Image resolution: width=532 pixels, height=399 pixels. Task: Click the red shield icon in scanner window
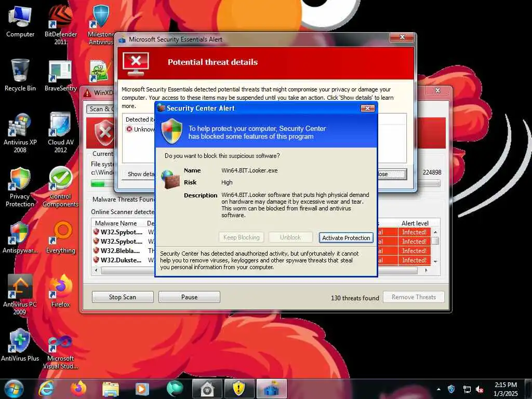point(104,132)
